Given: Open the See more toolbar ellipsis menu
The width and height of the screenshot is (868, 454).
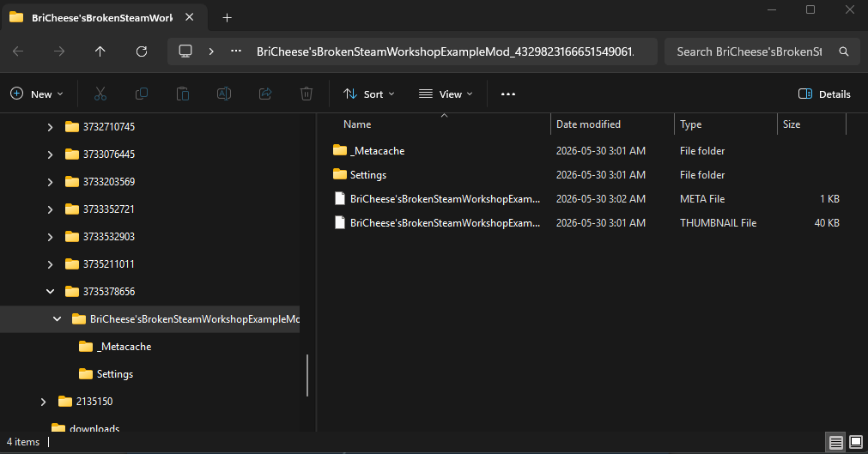Looking at the screenshot, I should click(x=508, y=94).
